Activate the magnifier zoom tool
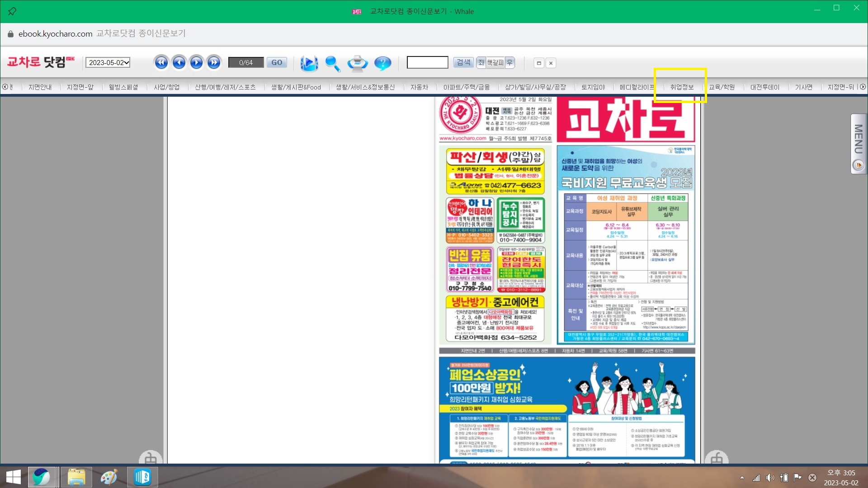 pyautogui.click(x=333, y=63)
